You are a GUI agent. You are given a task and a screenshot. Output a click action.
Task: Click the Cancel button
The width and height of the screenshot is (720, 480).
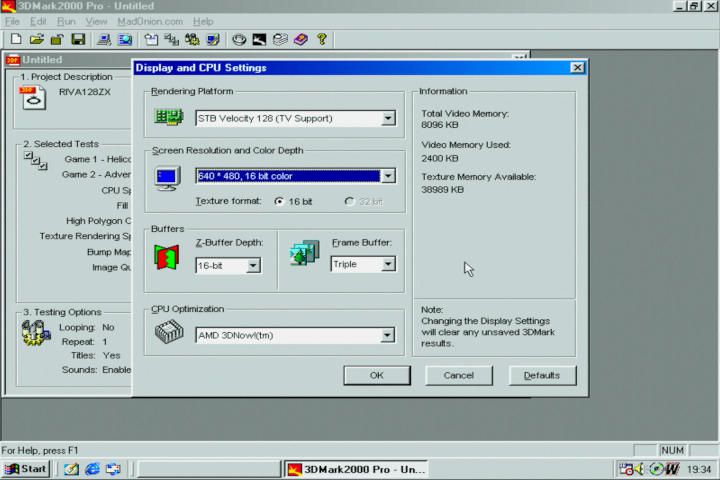459,375
